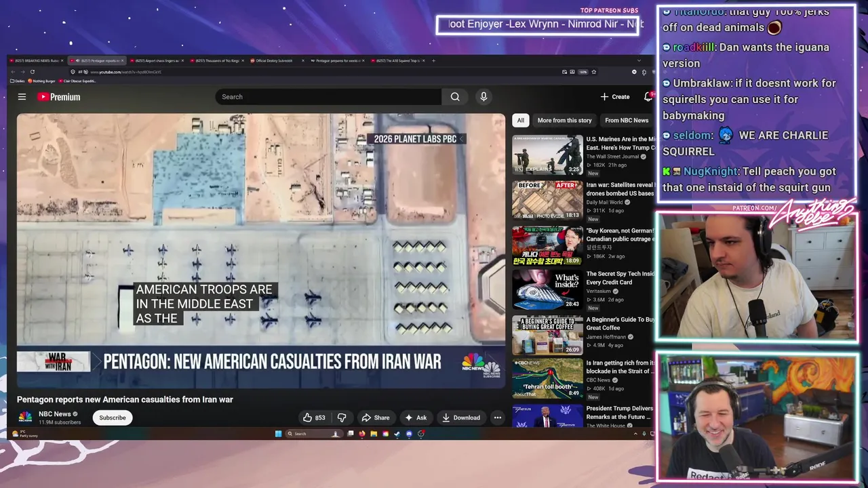Open weather widget showing Partly sunny
Viewport: 868px width, 488px height.
point(25,434)
